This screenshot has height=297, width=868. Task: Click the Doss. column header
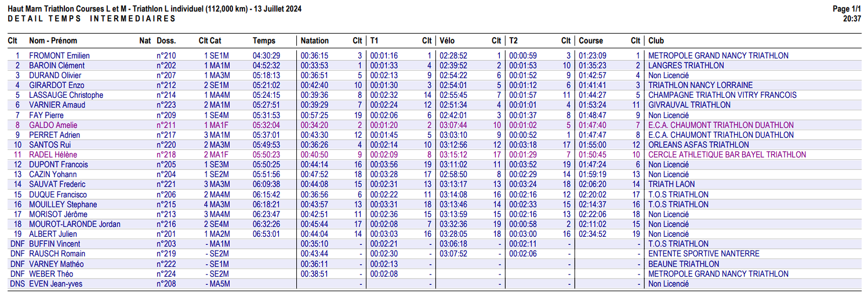click(x=166, y=41)
